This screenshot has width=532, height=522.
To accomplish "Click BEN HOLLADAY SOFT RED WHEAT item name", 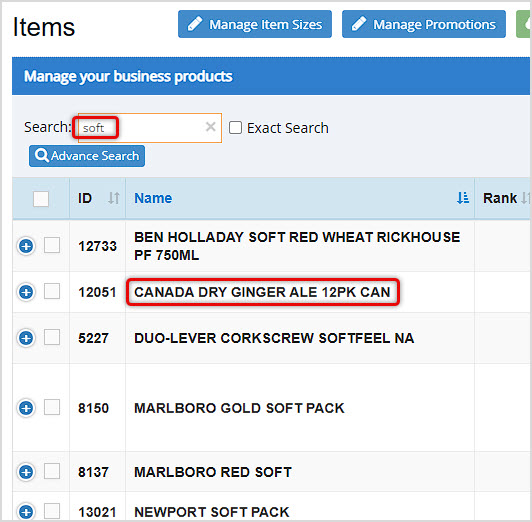I will pos(297,246).
